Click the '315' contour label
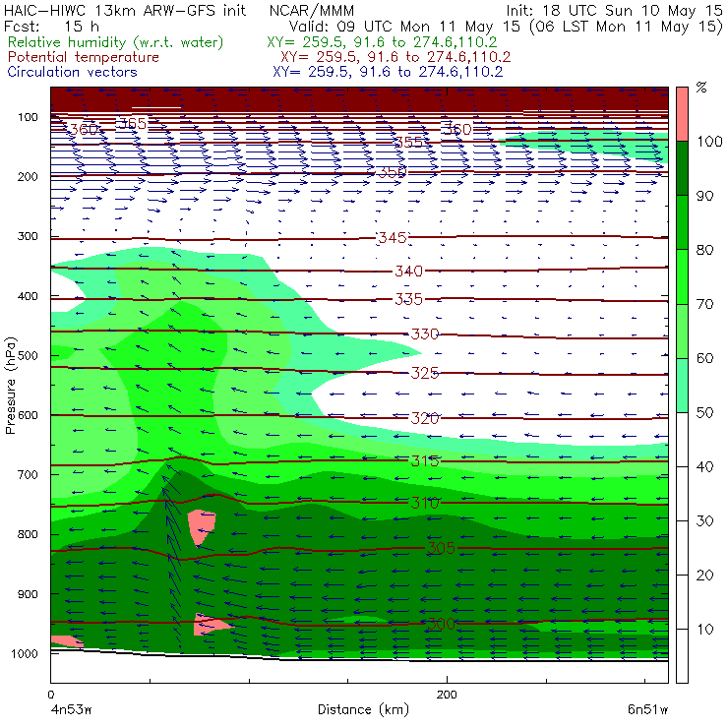Image resolution: width=728 pixels, height=728 pixels. pos(425,460)
